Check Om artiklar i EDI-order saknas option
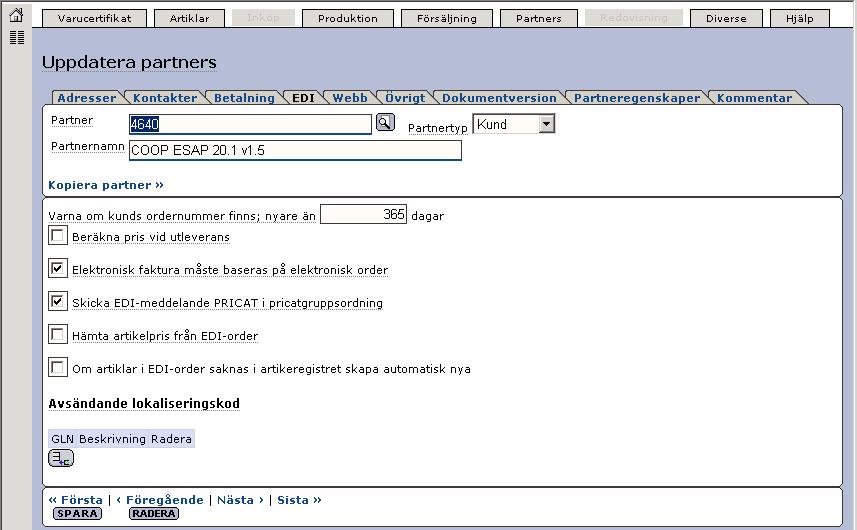 [57, 368]
